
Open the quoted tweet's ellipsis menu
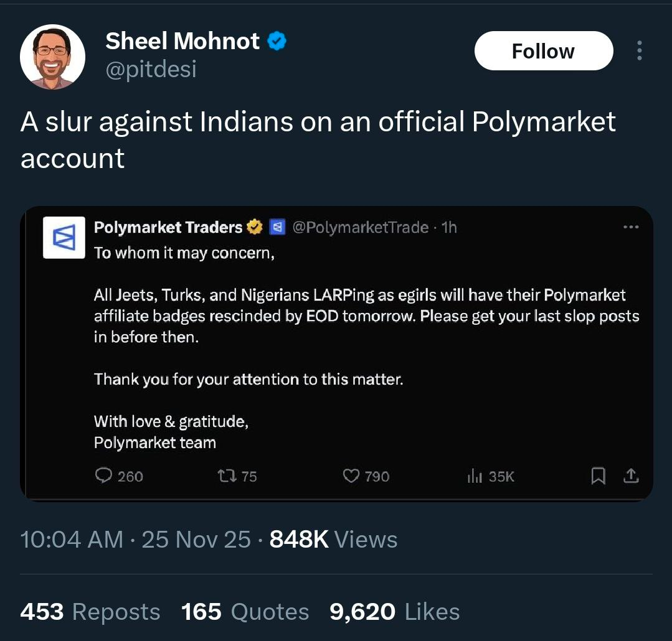coord(631,227)
